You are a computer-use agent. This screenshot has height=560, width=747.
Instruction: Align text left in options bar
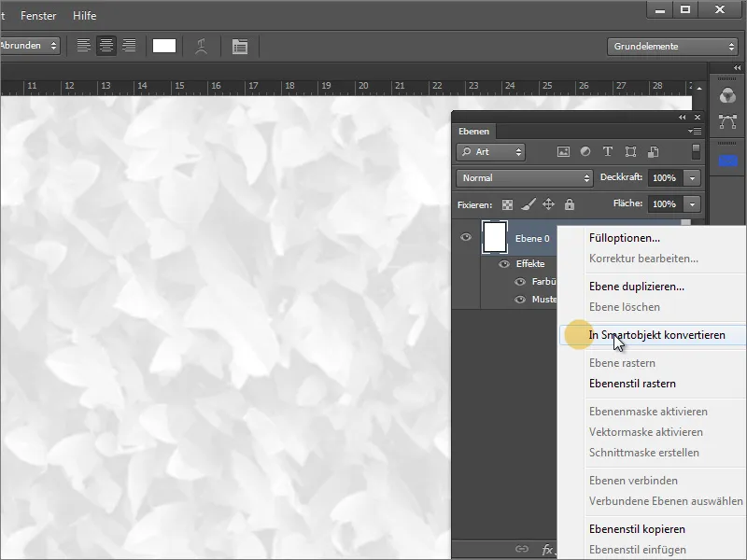83,46
